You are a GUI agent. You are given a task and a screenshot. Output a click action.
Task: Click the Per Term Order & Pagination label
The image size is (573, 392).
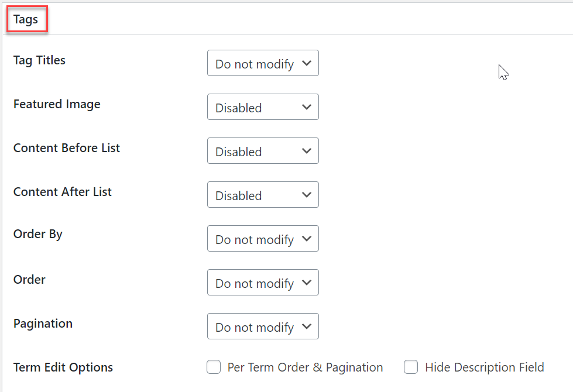[x=305, y=367]
